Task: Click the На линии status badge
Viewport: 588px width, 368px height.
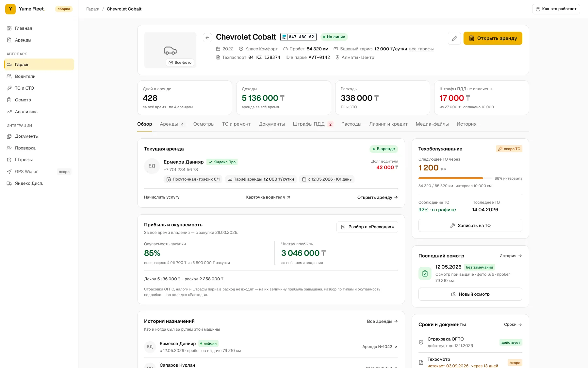Action: [334, 37]
